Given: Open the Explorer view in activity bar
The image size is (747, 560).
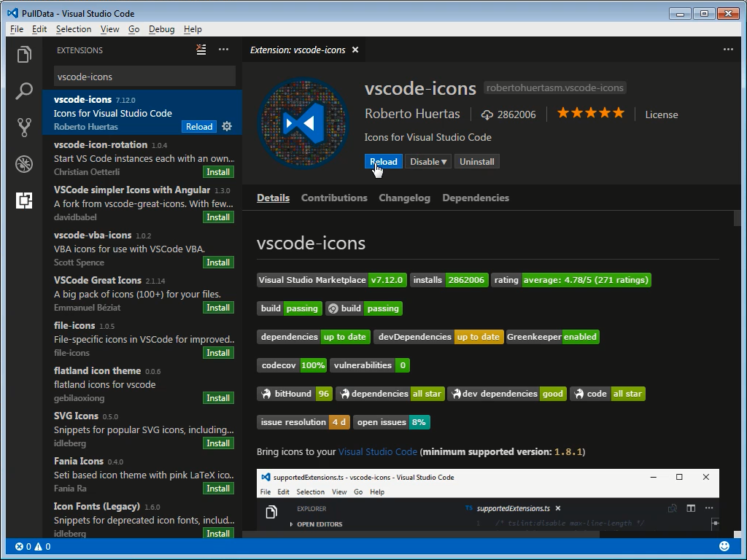Looking at the screenshot, I should (24, 54).
